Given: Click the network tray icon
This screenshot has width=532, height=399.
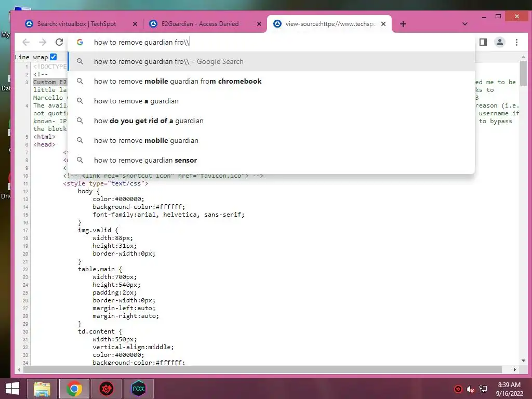Looking at the screenshot, I should [483, 389].
